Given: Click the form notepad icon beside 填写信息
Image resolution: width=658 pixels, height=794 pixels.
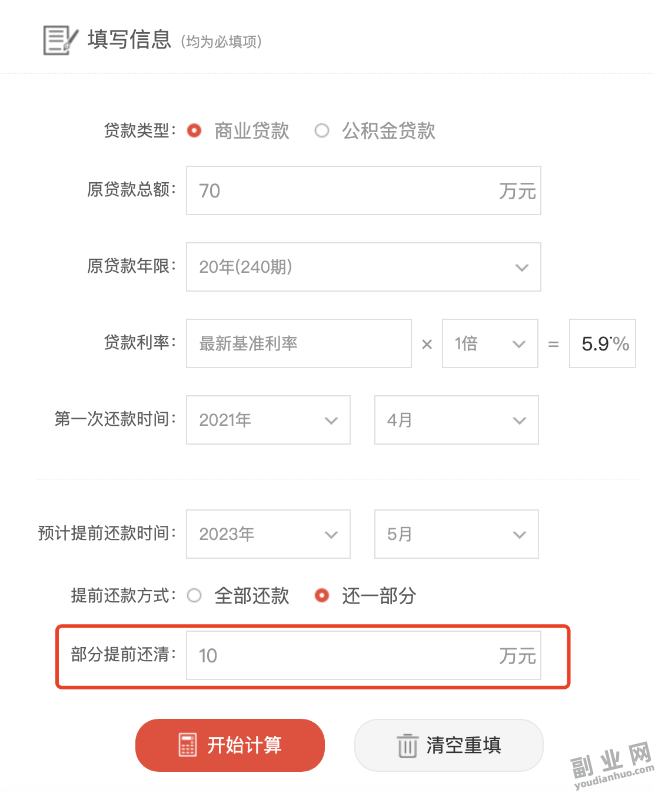Looking at the screenshot, I should (61, 40).
